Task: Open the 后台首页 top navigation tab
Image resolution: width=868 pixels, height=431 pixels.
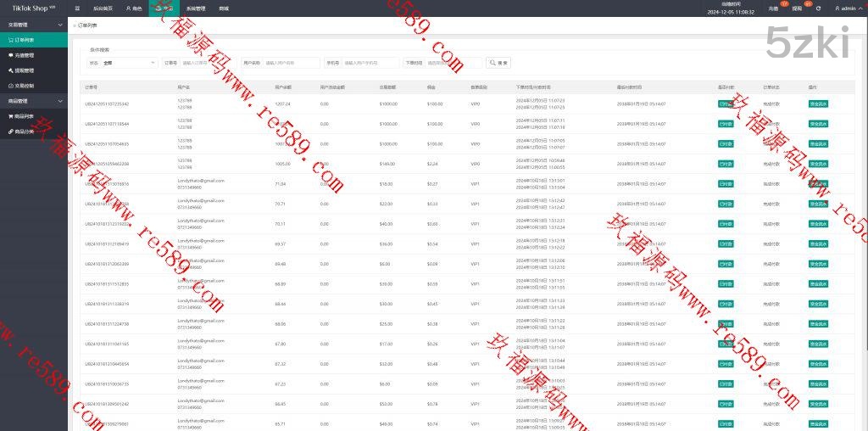Action: [102, 8]
